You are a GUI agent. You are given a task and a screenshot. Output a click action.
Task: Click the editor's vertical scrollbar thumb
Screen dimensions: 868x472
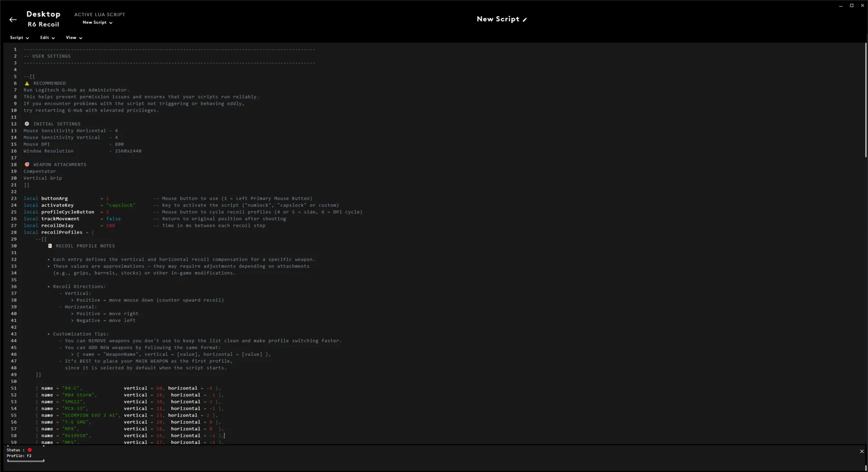click(865, 100)
